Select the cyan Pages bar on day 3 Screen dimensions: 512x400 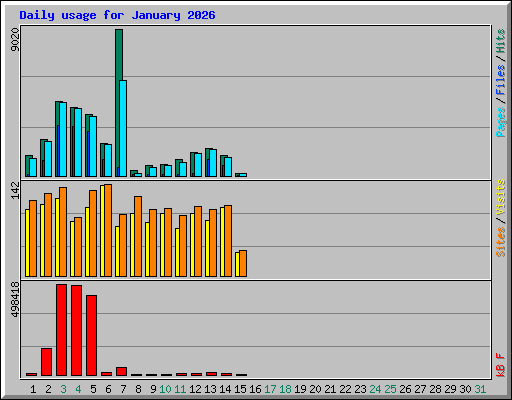pos(63,139)
